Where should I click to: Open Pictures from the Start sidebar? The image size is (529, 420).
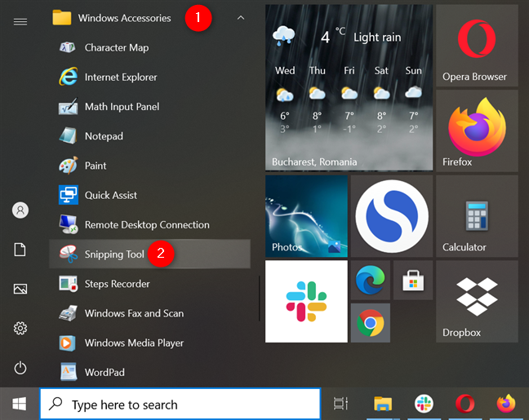20,289
